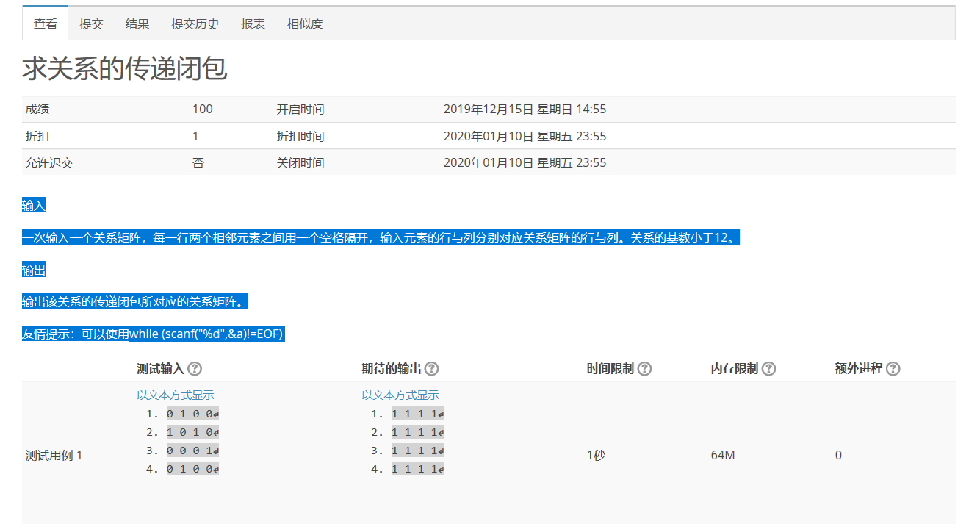Select the 允许迟交 label
The width and height of the screenshot is (980, 524).
pos(49,162)
